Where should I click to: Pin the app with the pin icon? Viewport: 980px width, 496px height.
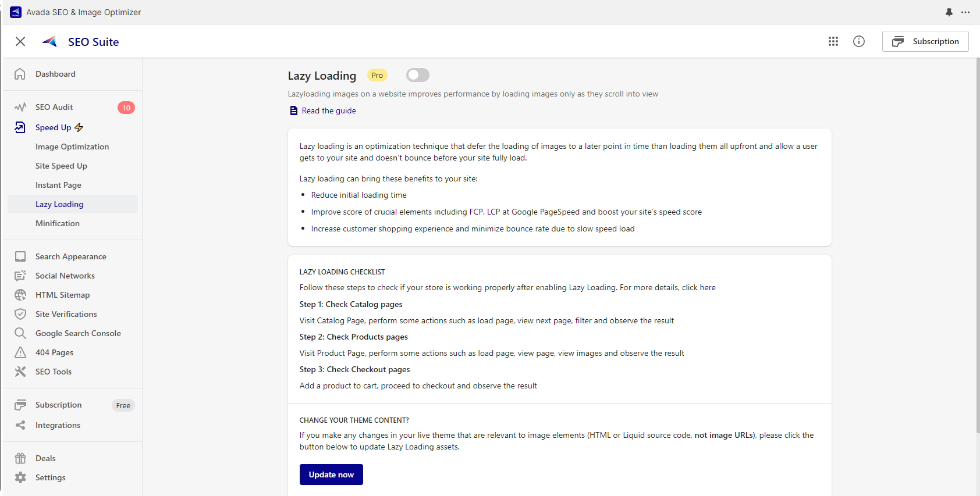tap(949, 12)
